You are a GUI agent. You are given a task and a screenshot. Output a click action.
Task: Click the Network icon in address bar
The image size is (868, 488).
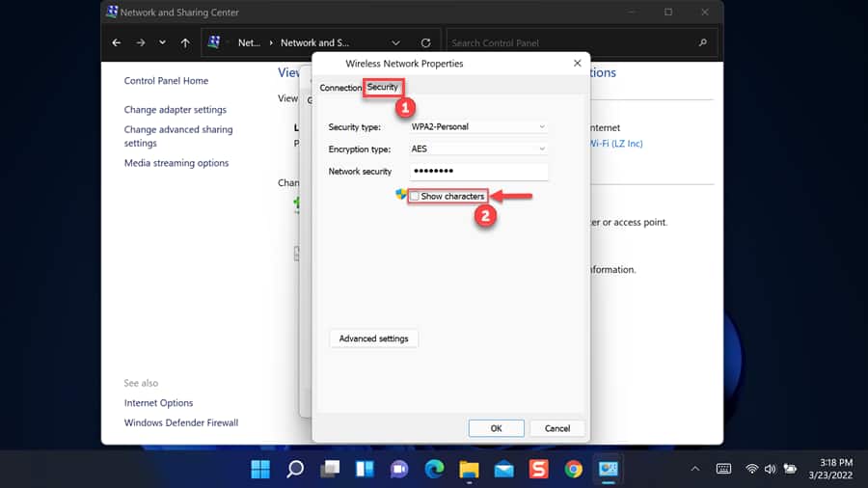[x=214, y=42]
